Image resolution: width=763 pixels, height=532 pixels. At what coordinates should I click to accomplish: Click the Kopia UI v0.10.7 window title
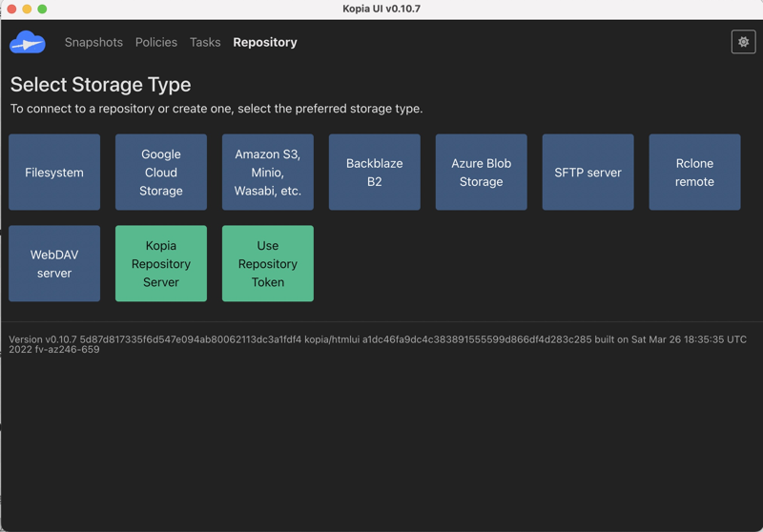coord(381,9)
